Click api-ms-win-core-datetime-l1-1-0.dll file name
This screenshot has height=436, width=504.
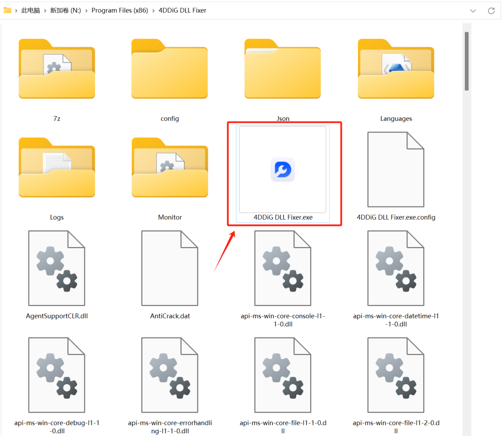coord(396,320)
